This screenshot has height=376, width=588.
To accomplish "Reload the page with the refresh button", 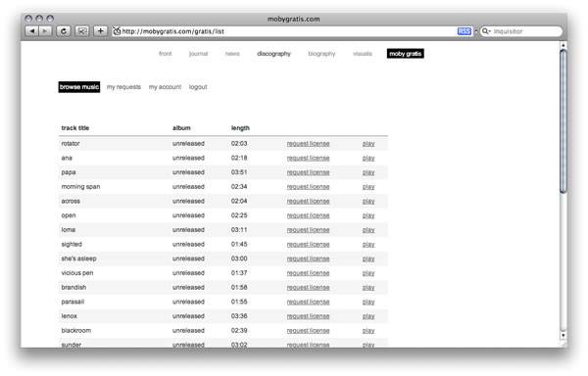I will [x=64, y=31].
